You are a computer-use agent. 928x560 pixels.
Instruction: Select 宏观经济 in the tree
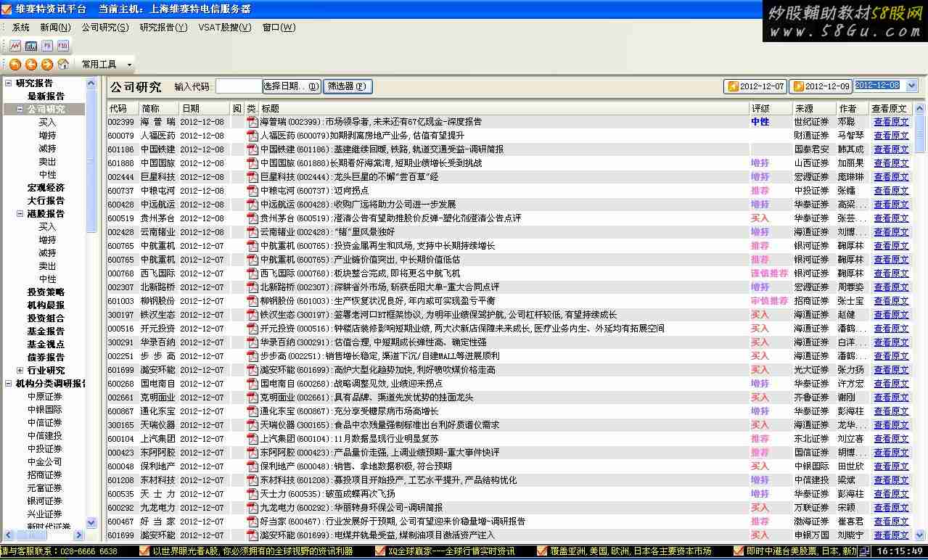tap(46, 188)
